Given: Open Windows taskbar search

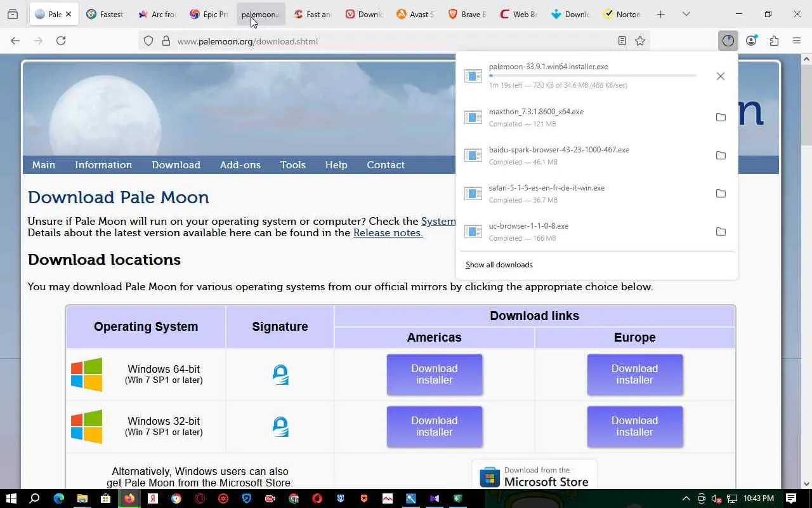Looking at the screenshot, I should (x=35, y=498).
